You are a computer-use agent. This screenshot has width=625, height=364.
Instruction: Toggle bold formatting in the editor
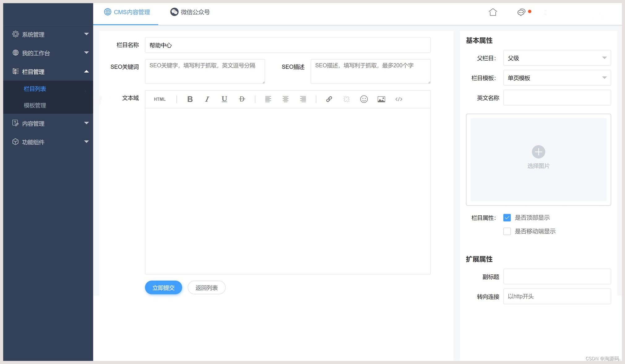coord(190,99)
